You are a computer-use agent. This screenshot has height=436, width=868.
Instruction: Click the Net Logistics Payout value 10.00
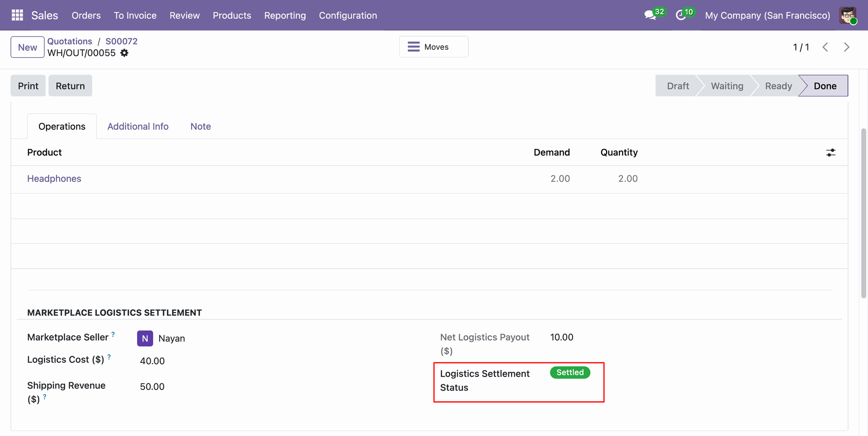click(x=562, y=337)
